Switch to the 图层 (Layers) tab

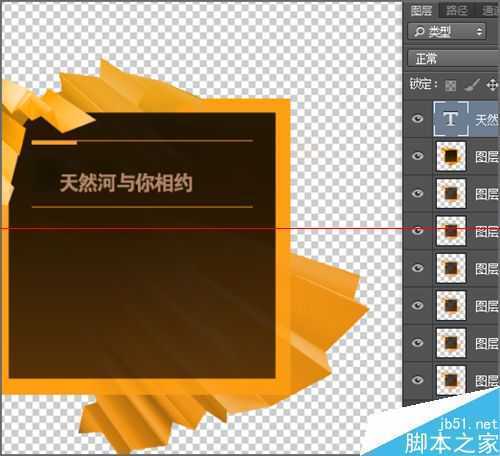(421, 11)
